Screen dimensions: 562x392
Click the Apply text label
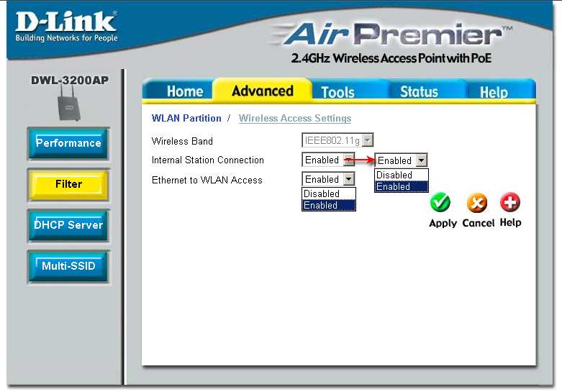tap(443, 223)
